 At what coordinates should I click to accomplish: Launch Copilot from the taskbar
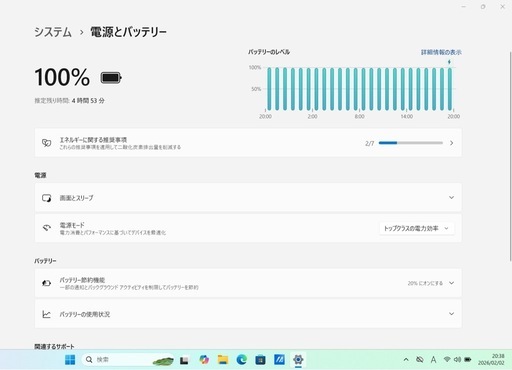[x=204, y=360]
